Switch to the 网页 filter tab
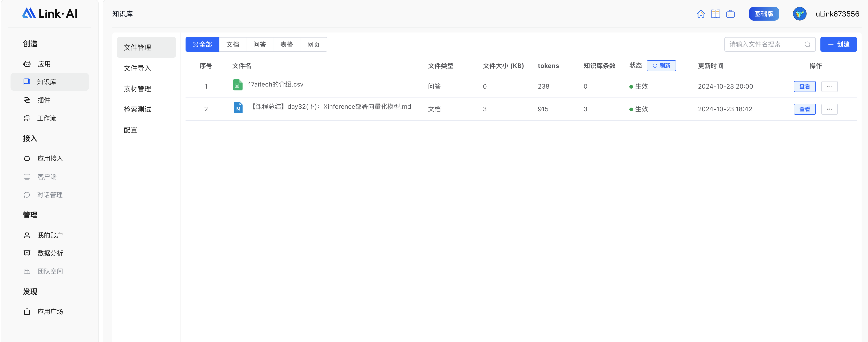 point(313,44)
